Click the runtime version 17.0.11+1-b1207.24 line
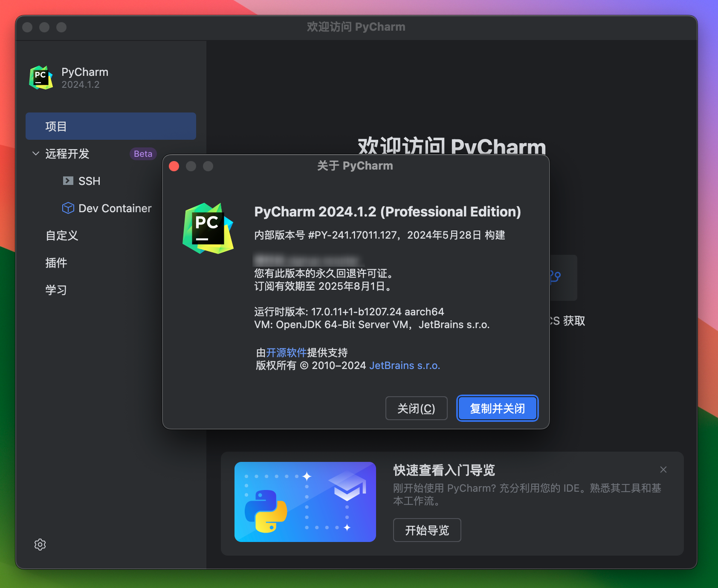Screen dimensions: 718x588 [x=349, y=311]
